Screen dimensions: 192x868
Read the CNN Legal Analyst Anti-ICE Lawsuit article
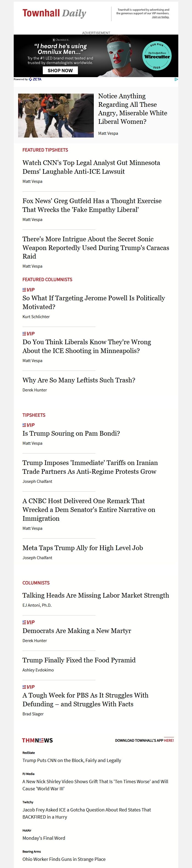click(91, 167)
